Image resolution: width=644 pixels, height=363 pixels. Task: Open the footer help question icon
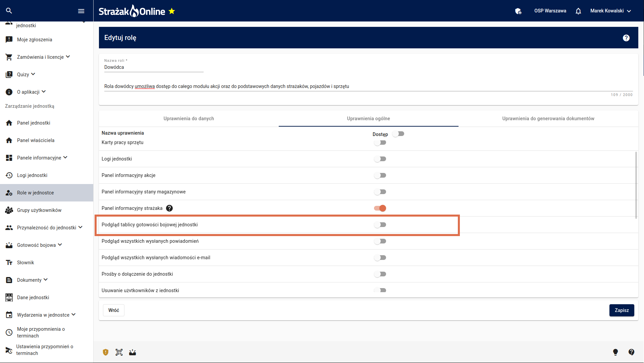(x=631, y=352)
